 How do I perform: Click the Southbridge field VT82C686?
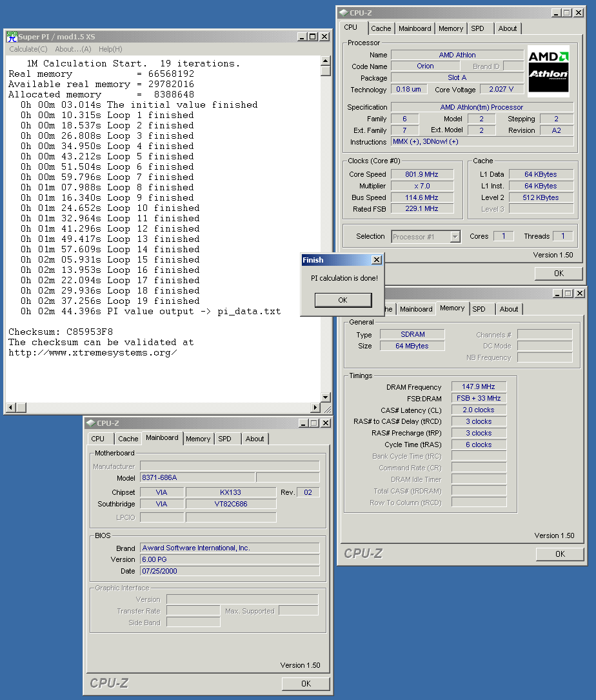point(230,504)
